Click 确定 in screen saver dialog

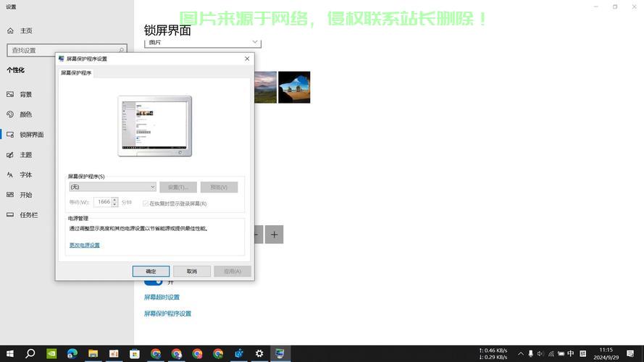151,271
